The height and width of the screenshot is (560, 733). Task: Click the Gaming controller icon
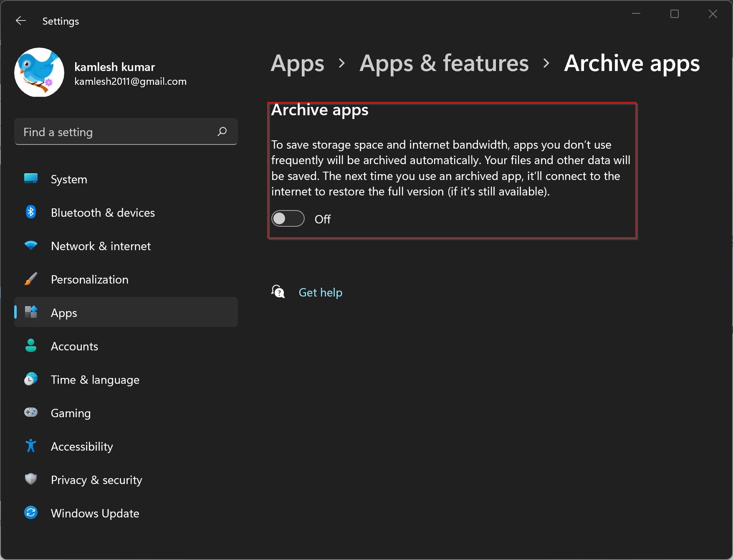[x=31, y=413]
